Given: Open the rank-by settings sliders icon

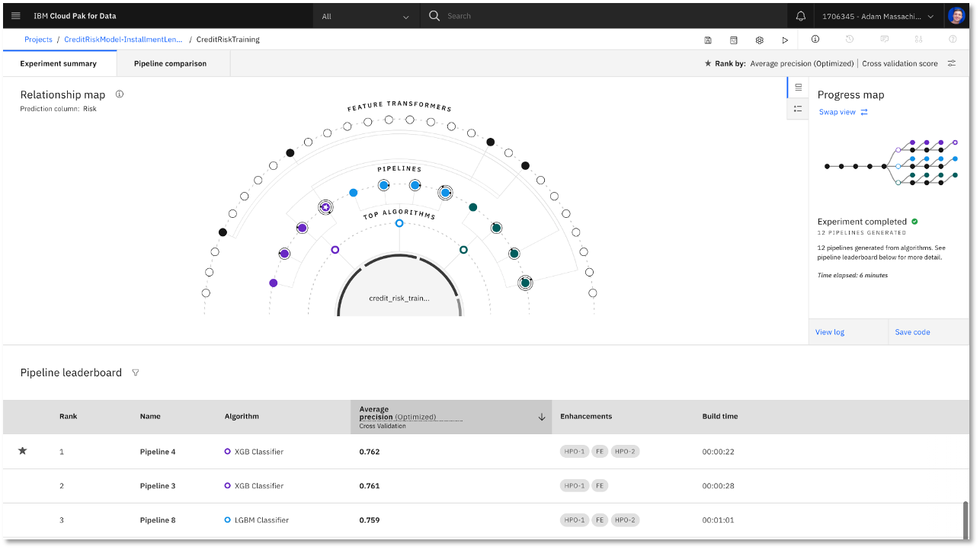Looking at the screenshot, I should point(952,63).
